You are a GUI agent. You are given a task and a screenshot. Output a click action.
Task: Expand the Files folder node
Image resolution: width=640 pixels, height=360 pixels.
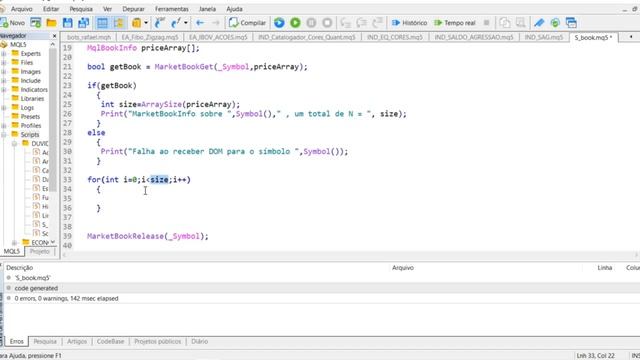(x=4, y=62)
